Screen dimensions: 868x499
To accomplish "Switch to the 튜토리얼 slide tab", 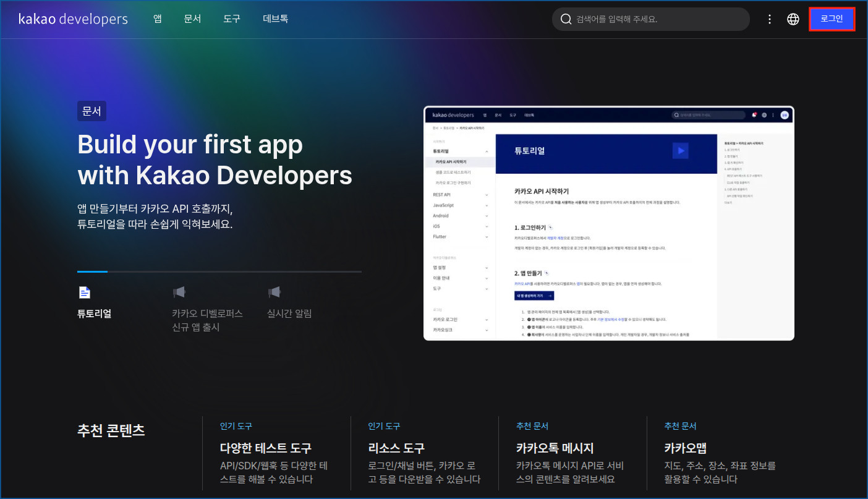I will coord(94,313).
